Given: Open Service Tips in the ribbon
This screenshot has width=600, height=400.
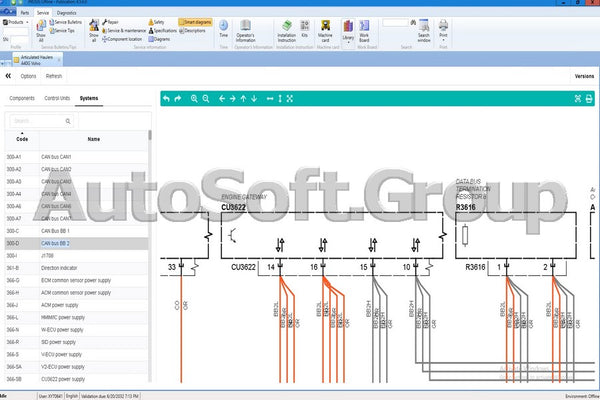Looking at the screenshot, I should tap(62, 31).
